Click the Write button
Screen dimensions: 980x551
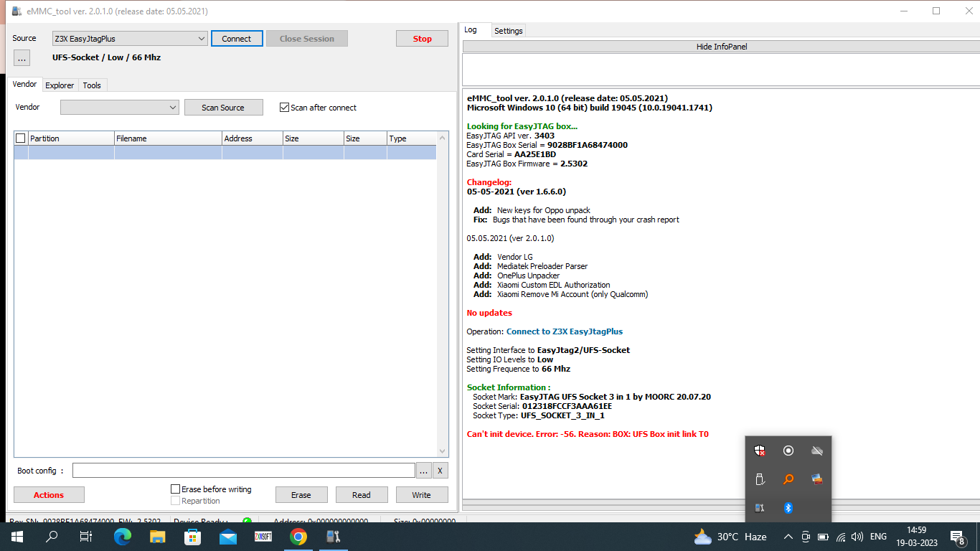[422, 495]
